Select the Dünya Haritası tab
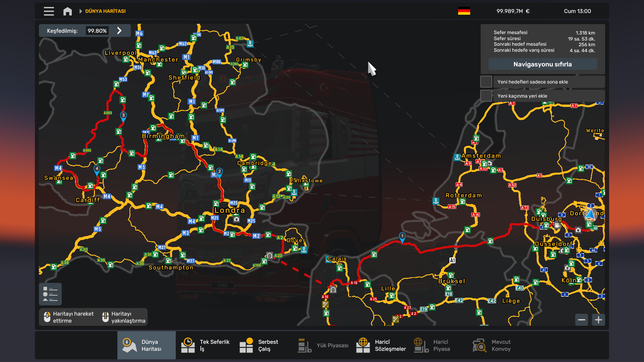 click(x=146, y=345)
